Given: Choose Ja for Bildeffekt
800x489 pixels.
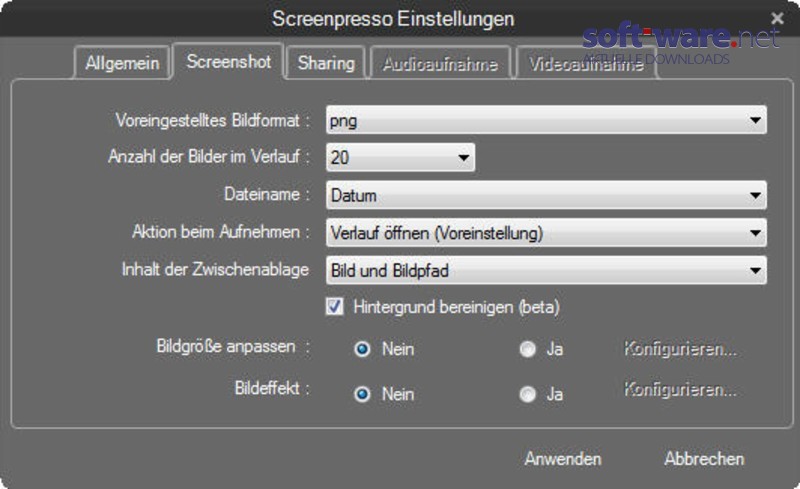Looking at the screenshot, I should coord(528,394).
